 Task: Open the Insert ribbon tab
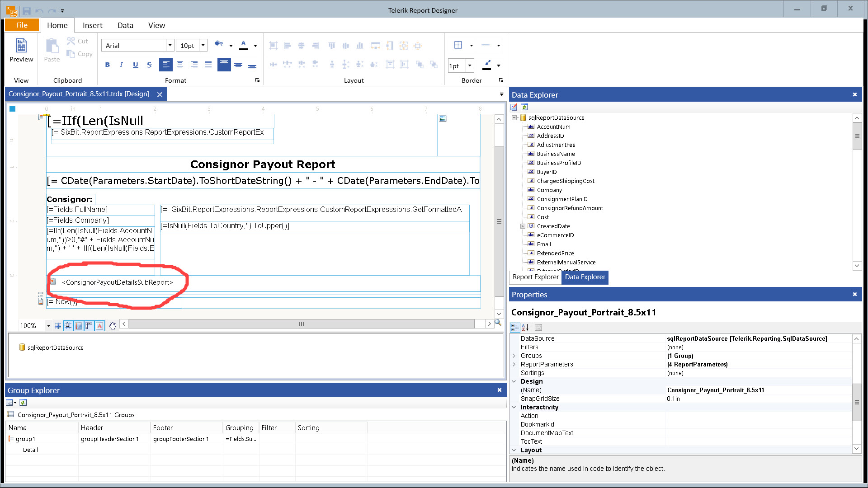click(x=92, y=25)
